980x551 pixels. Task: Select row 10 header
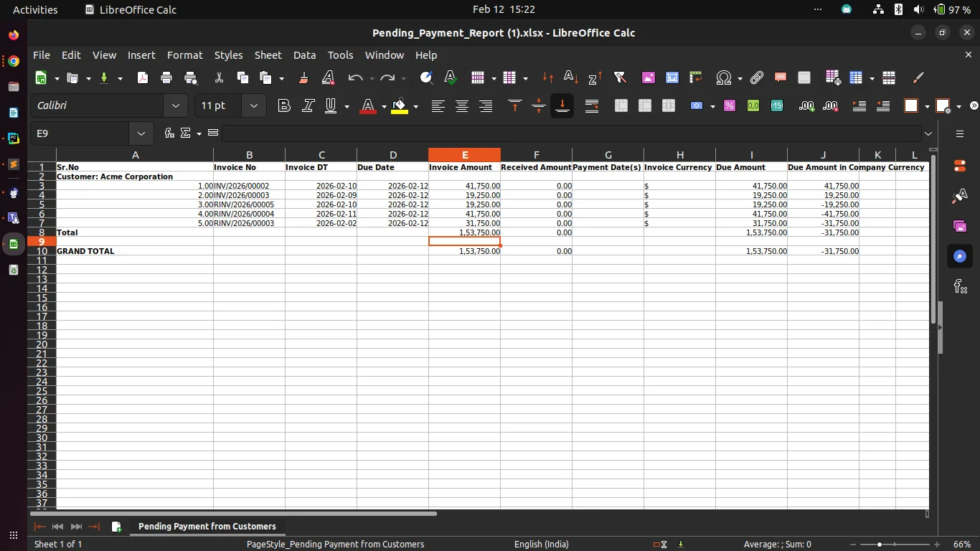click(42, 251)
